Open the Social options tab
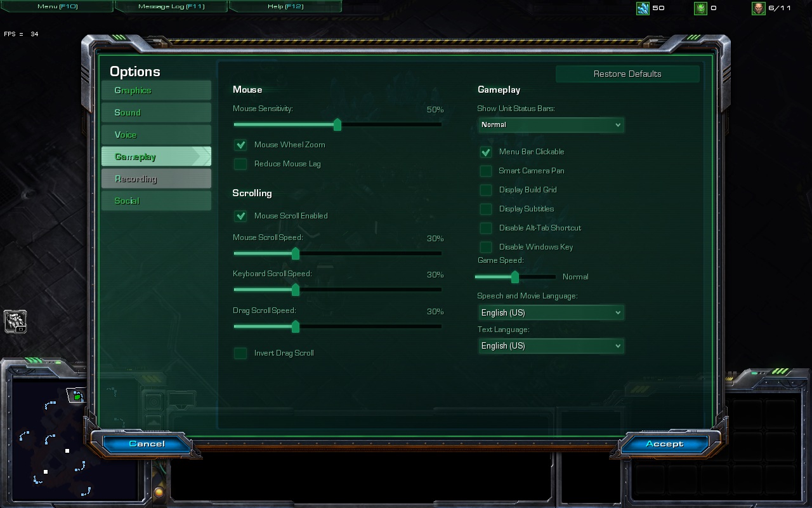This screenshot has width=812, height=508. pos(156,201)
